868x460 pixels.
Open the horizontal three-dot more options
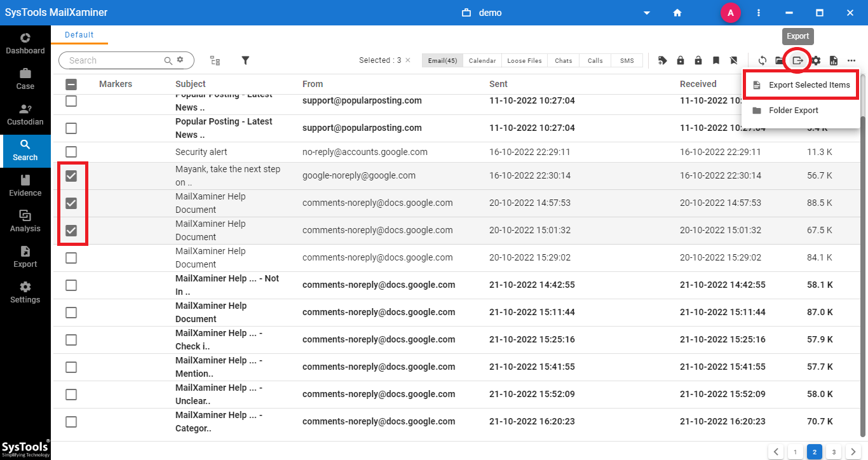point(851,60)
